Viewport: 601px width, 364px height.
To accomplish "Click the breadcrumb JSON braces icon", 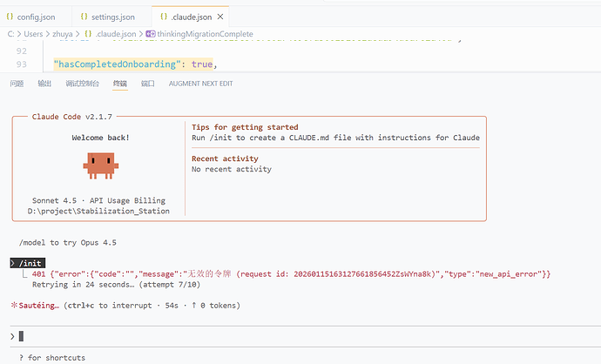I will [88, 34].
